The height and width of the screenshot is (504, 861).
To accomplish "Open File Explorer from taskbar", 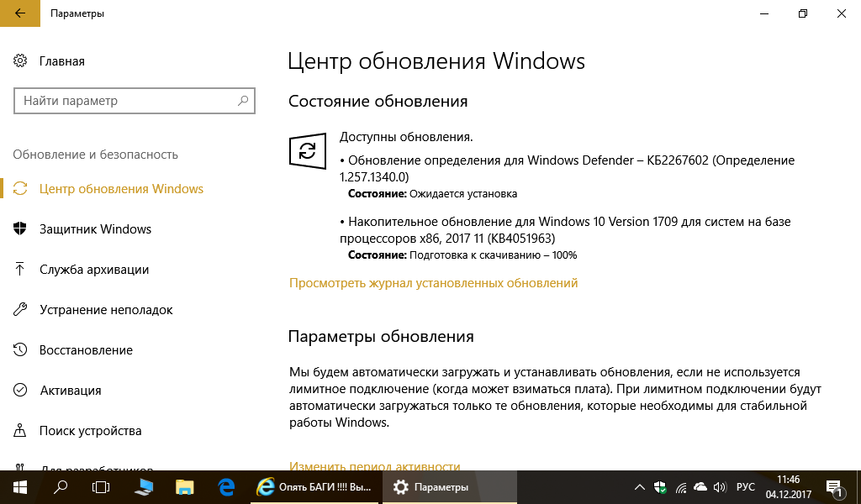I will click(x=184, y=487).
